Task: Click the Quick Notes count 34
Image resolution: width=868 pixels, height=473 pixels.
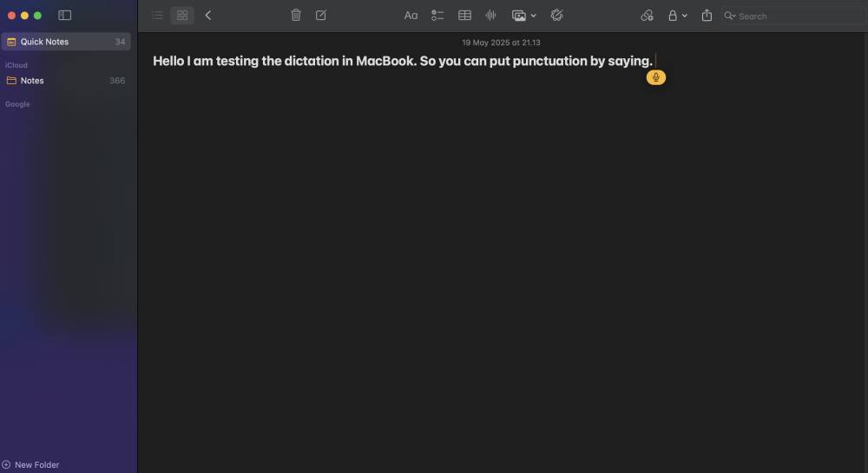Action: point(120,42)
